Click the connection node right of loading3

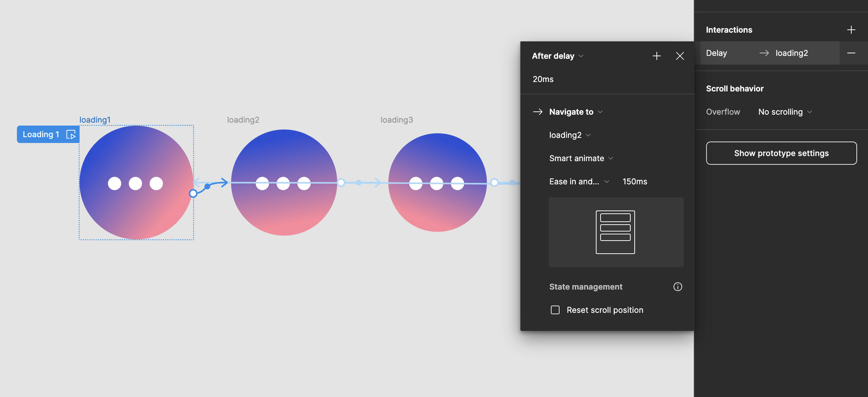tap(494, 183)
